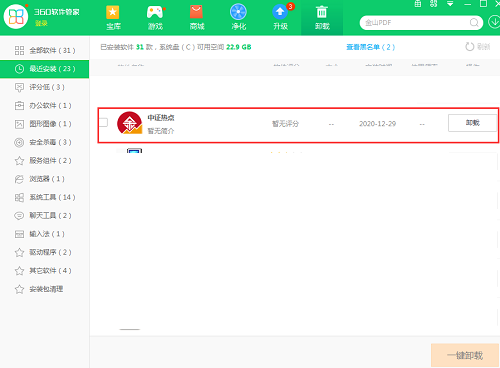Click the 一键卸载 button
This screenshot has width=500, height=368.
465,355
